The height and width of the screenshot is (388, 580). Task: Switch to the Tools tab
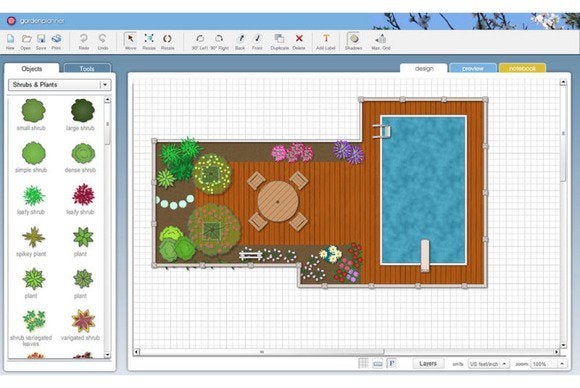[x=87, y=68]
